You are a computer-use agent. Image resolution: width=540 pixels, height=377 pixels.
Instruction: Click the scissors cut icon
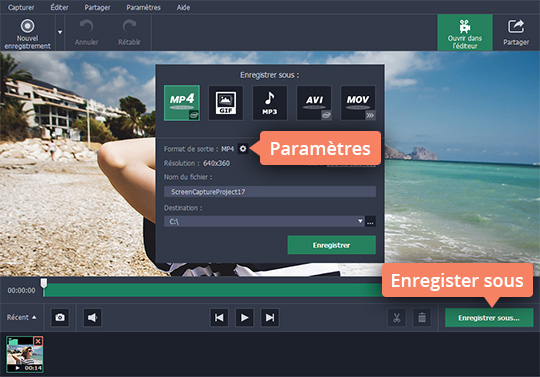[397, 317]
